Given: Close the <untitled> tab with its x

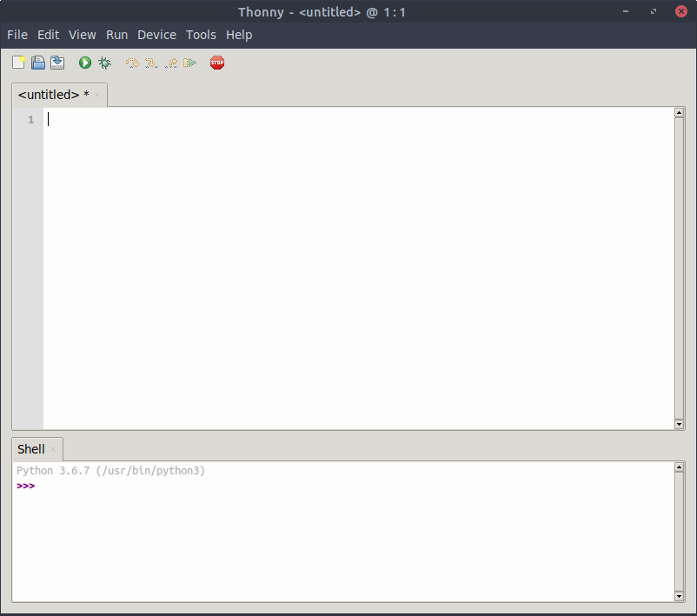Looking at the screenshot, I should click(x=97, y=95).
